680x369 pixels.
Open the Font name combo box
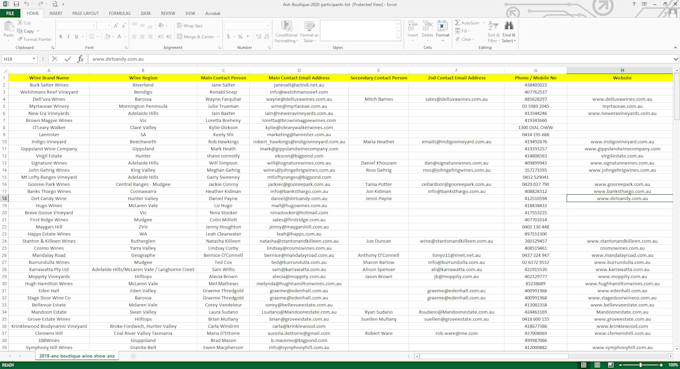(76, 26)
